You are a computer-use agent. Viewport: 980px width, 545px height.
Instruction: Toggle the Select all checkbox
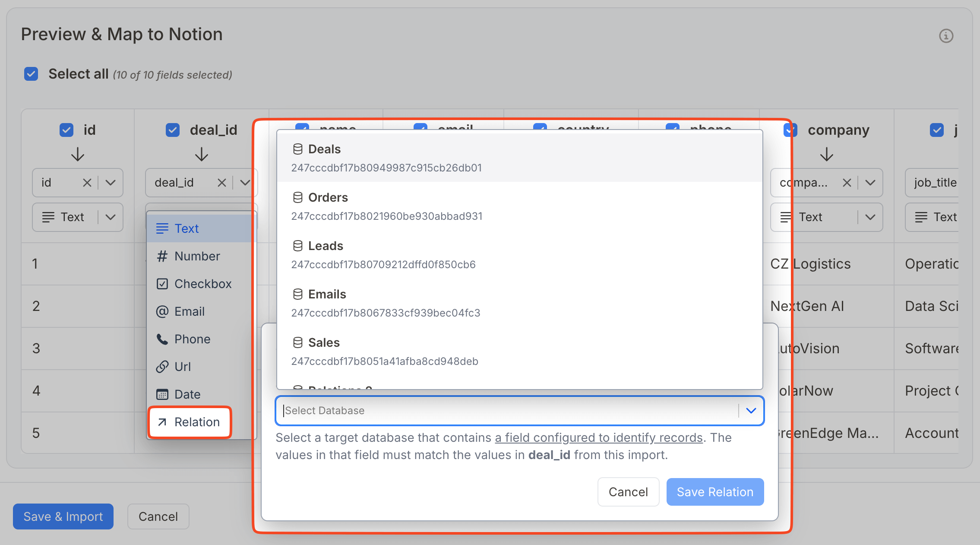point(31,74)
